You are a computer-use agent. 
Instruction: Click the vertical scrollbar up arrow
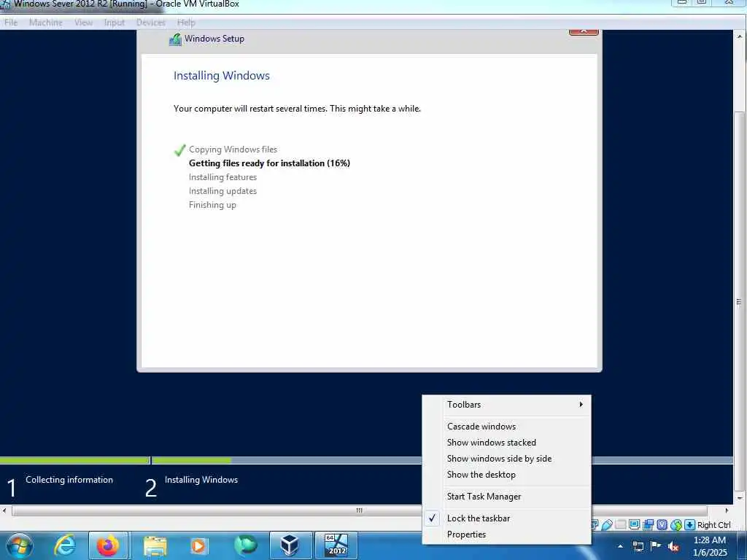click(739, 36)
